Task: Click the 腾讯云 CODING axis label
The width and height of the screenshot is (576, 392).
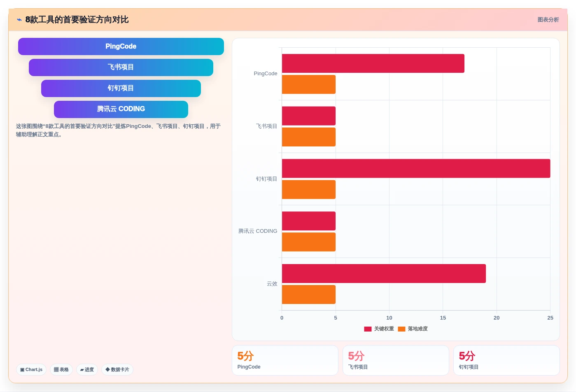Action: pyautogui.click(x=258, y=231)
